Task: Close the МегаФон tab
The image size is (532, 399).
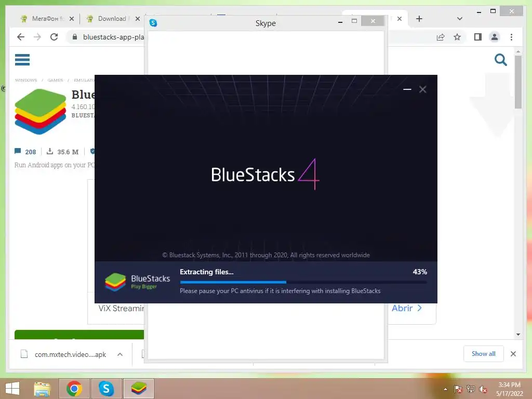Action: click(x=72, y=19)
